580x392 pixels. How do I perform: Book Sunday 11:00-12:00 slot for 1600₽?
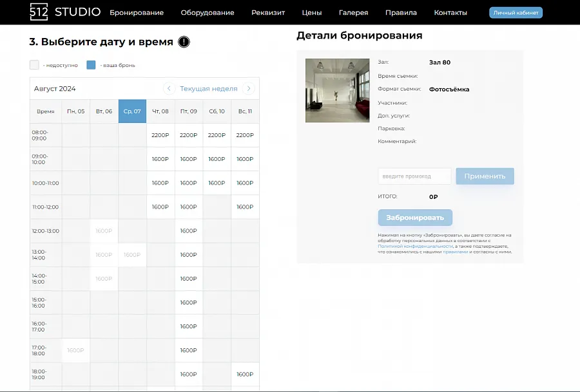click(x=245, y=207)
